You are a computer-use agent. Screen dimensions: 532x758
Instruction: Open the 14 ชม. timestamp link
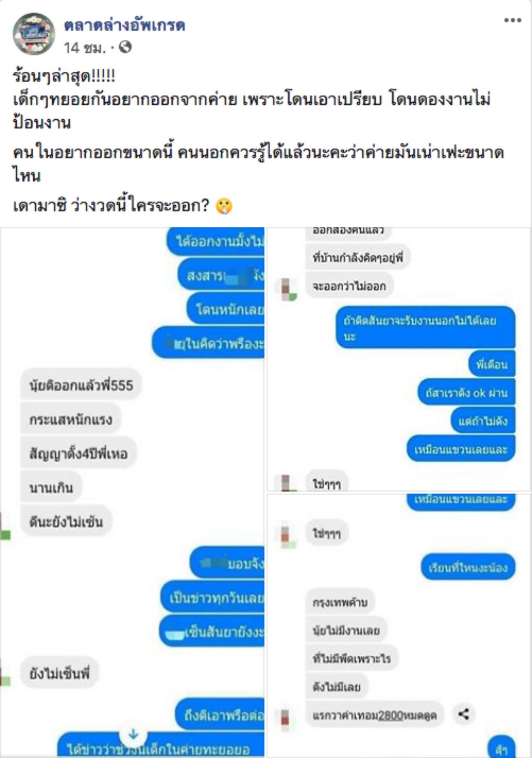pos(85,48)
